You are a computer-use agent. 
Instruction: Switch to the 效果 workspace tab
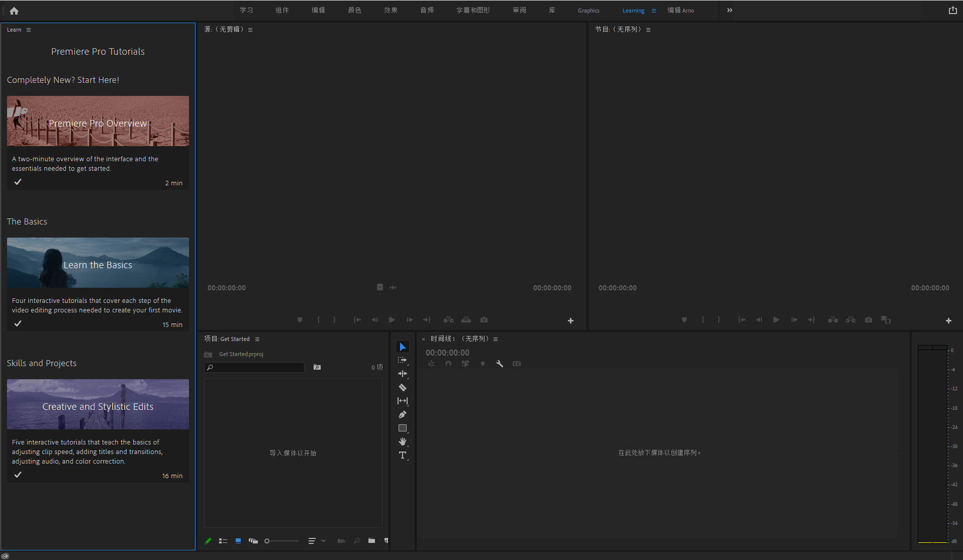[391, 10]
